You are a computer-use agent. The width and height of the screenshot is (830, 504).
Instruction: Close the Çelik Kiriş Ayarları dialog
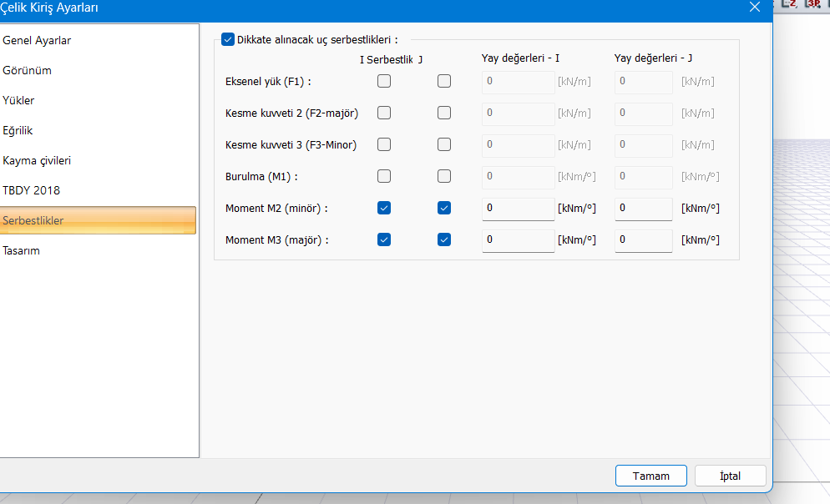coord(755,8)
